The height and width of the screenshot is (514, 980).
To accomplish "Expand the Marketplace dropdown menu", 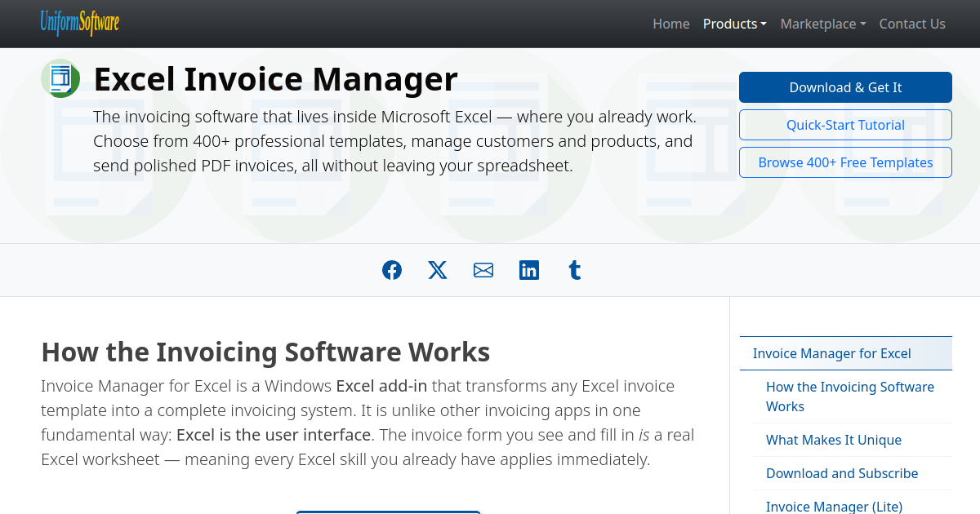I will (x=823, y=24).
